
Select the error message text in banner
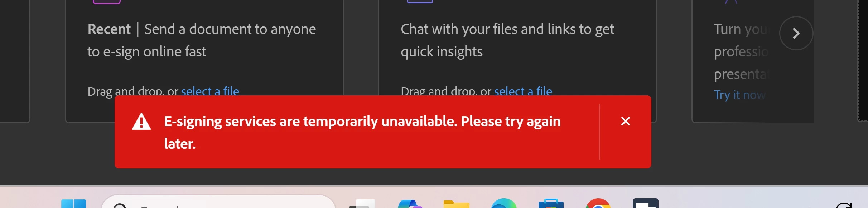[362, 132]
